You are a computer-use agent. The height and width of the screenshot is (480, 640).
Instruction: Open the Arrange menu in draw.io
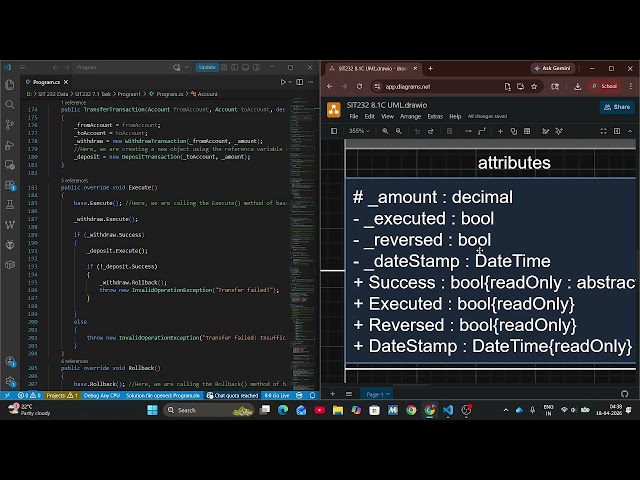pos(410,116)
